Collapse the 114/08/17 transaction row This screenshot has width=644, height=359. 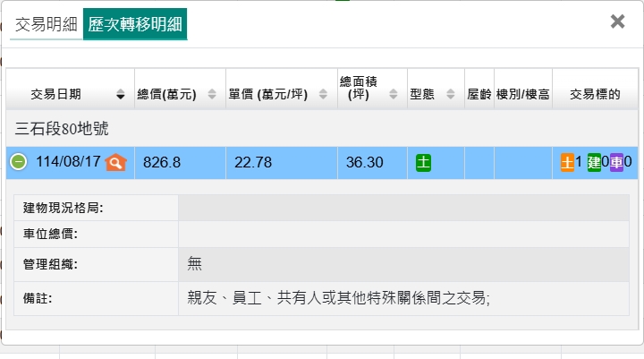click(x=18, y=162)
